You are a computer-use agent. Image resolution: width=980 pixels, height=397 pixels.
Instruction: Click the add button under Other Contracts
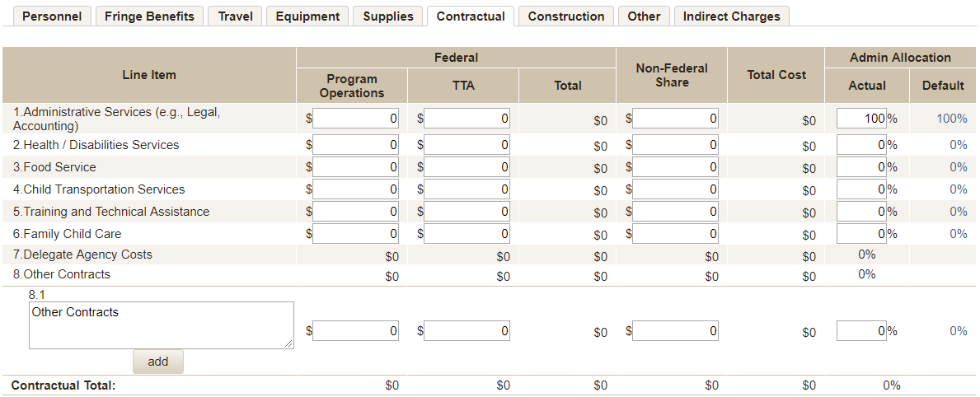157,362
